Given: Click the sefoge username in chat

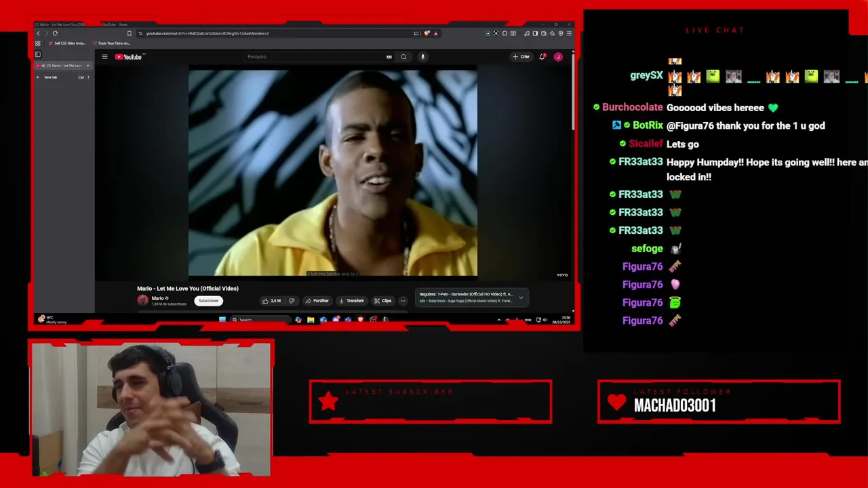Looking at the screenshot, I should tap(647, 249).
